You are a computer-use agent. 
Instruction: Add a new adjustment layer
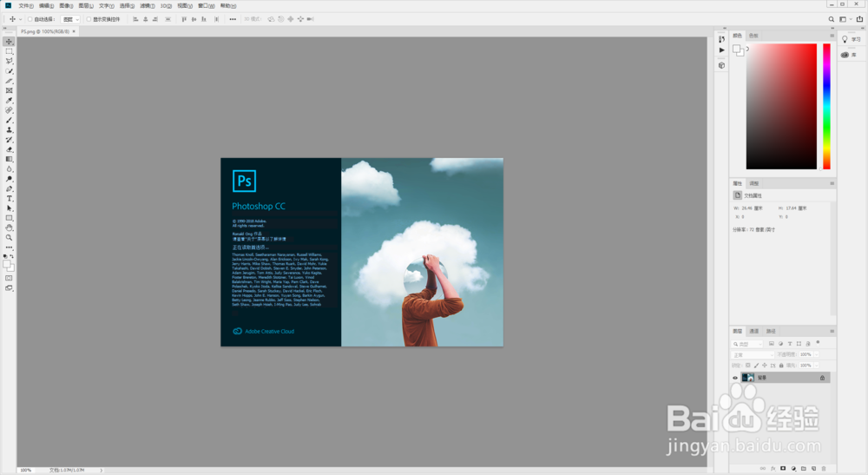pyautogui.click(x=794, y=468)
